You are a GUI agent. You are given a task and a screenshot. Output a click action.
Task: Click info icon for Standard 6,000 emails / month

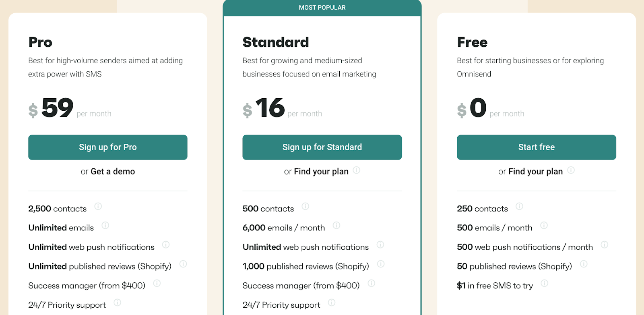click(336, 226)
